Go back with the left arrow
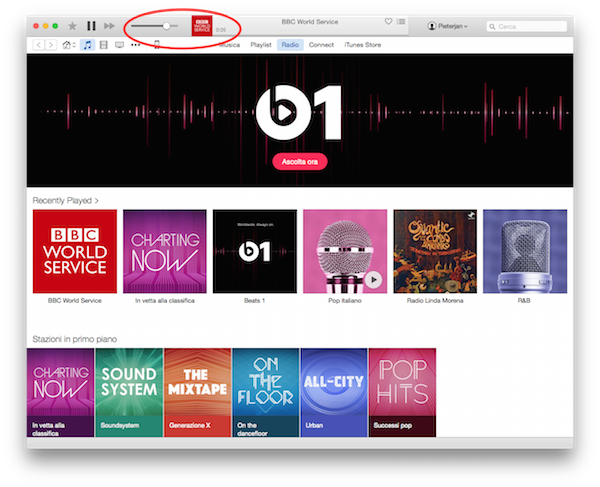The width and height of the screenshot is (600, 487). coord(39,45)
